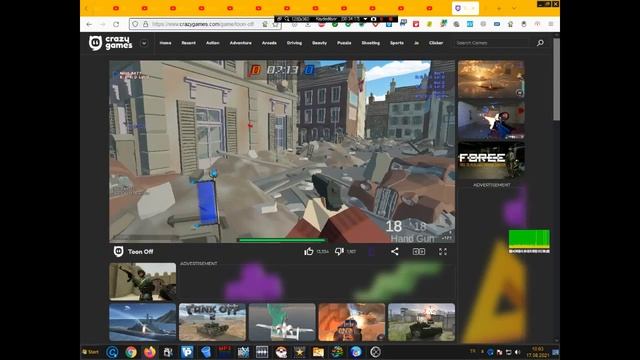The image size is (640, 360).
Task: Open the Driving category
Action: coord(294,43)
